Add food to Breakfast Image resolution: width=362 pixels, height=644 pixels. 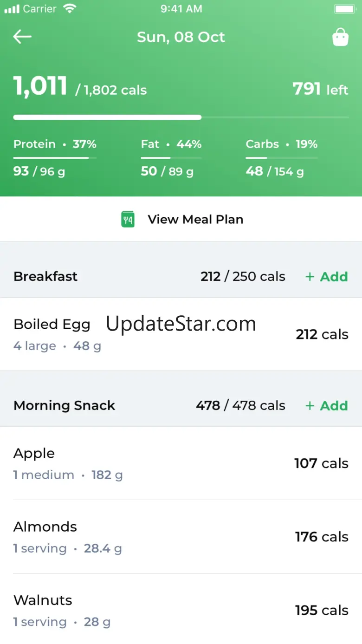point(327,277)
